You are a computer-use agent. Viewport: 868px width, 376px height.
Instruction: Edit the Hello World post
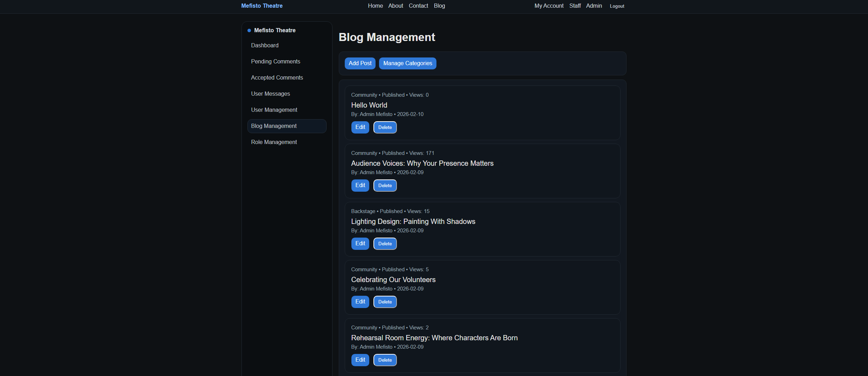[x=360, y=127]
